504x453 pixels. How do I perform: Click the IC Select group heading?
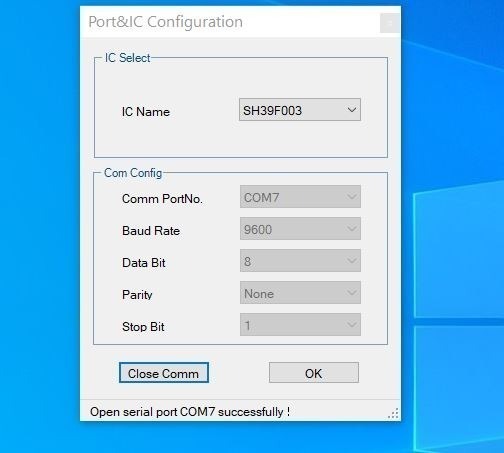click(x=127, y=58)
